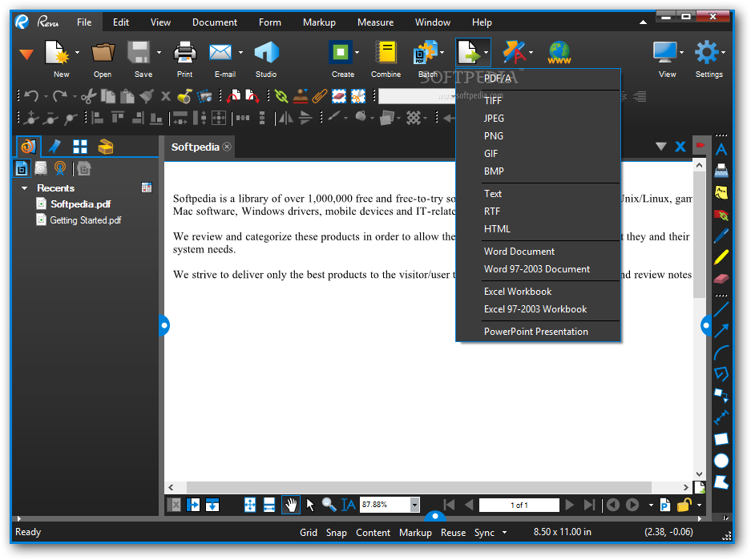Collapse the Recents tree section
The image size is (751, 560).
(x=24, y=188)
